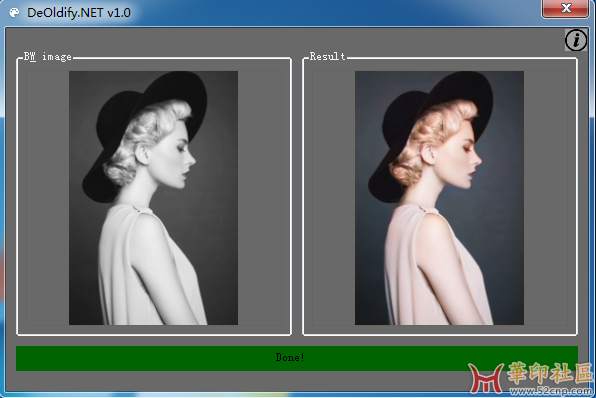The image size is (596, 398).
Task: Click the woman's ear in BW image
Action: 142,155
